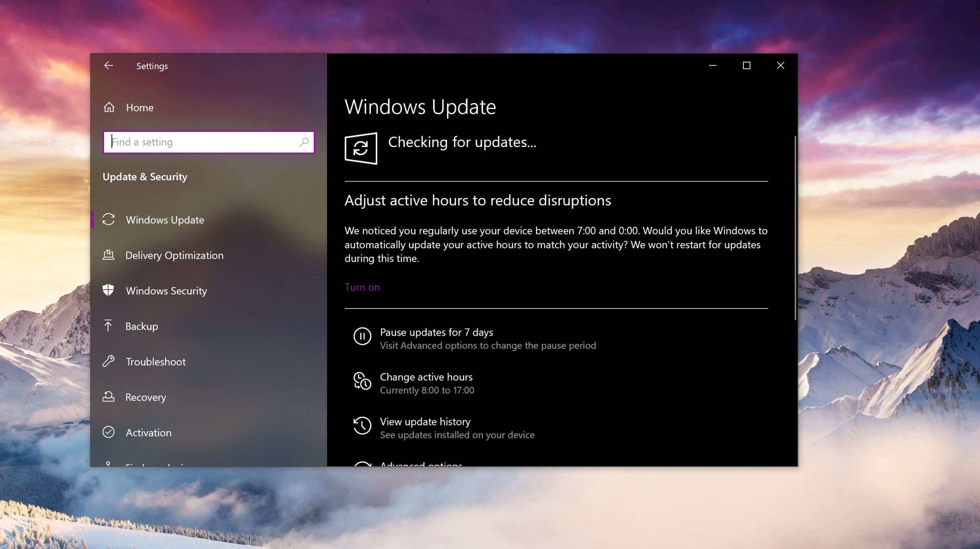Click the active hours clock icon
This screenshot has width=980, height=549.
[x=362, y=381]
